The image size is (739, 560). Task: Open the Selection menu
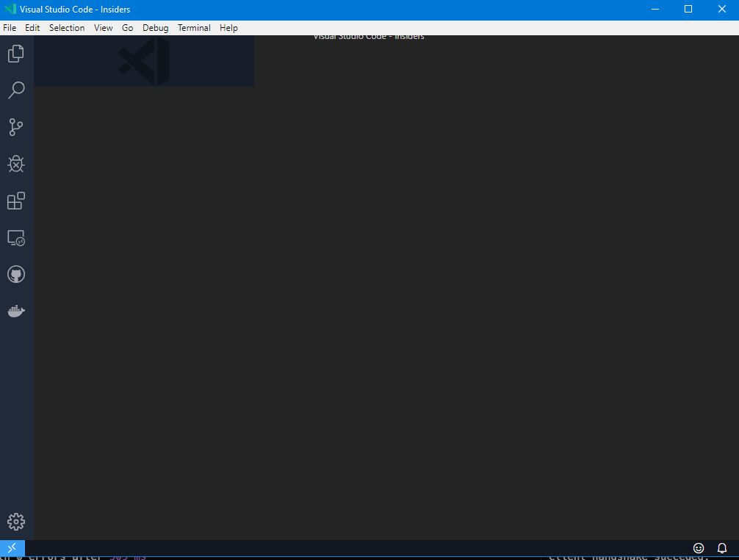pyautogui.click(x=67, y=28)
